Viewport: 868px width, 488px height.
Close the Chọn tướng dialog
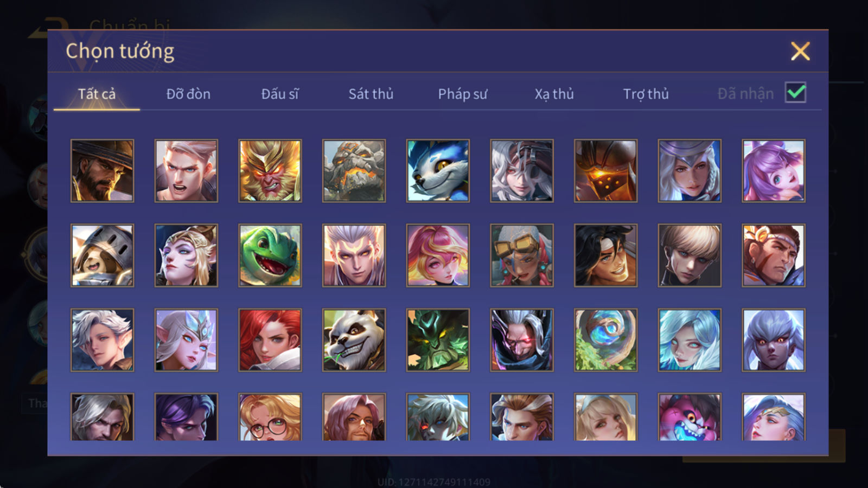800,52
